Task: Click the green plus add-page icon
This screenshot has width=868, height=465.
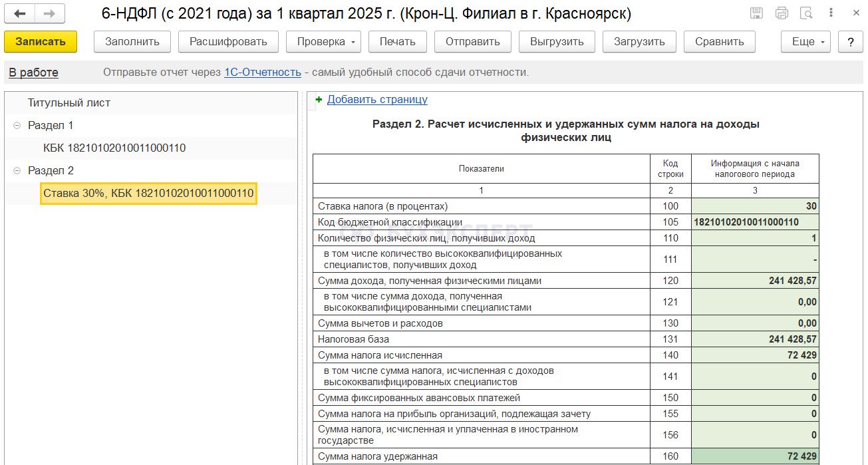Action: pos(319,100)
